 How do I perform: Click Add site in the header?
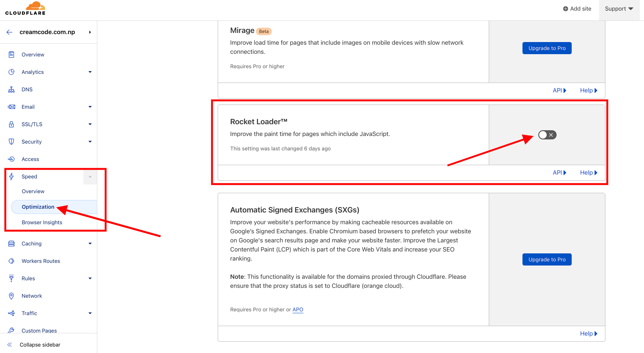[x=577, y=9]
